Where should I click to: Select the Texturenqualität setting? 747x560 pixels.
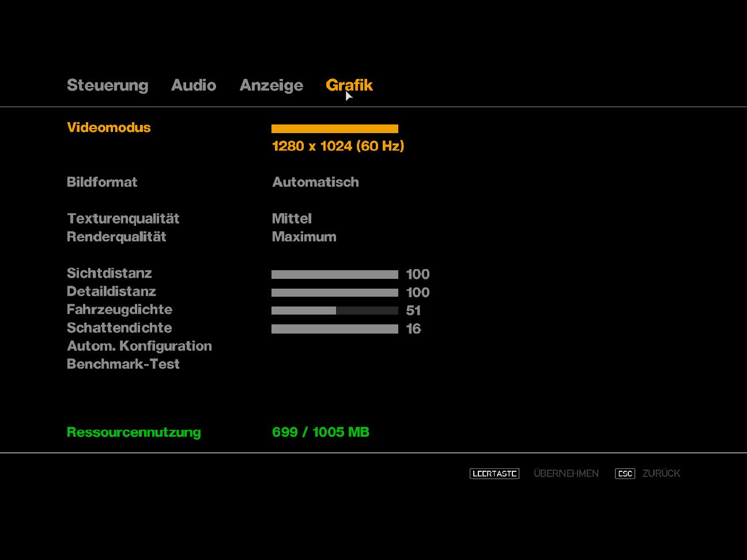123,218
